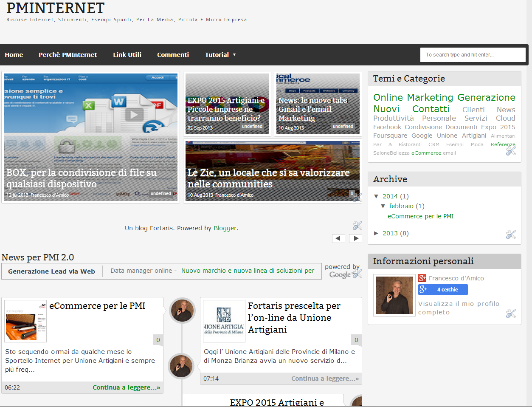532x407 pixels.
Task: Click the Francesco d'Amico profile name link
Action: [456, 278]
